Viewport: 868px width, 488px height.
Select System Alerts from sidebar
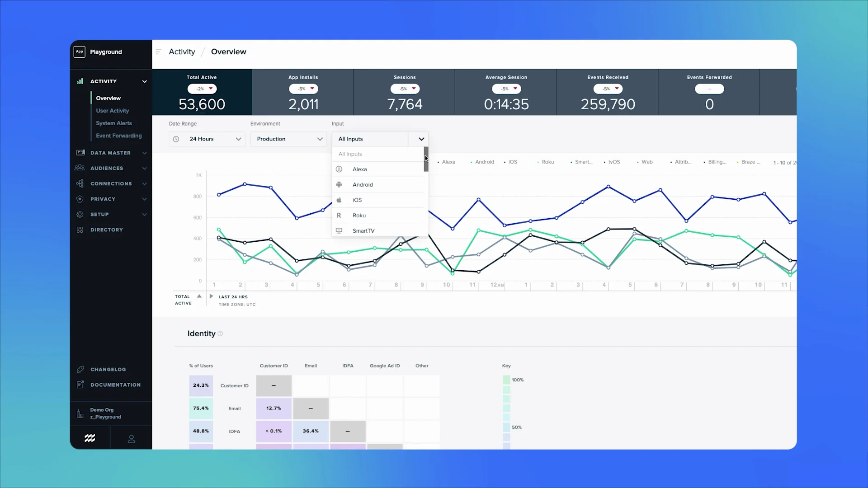tap(114, 123)
